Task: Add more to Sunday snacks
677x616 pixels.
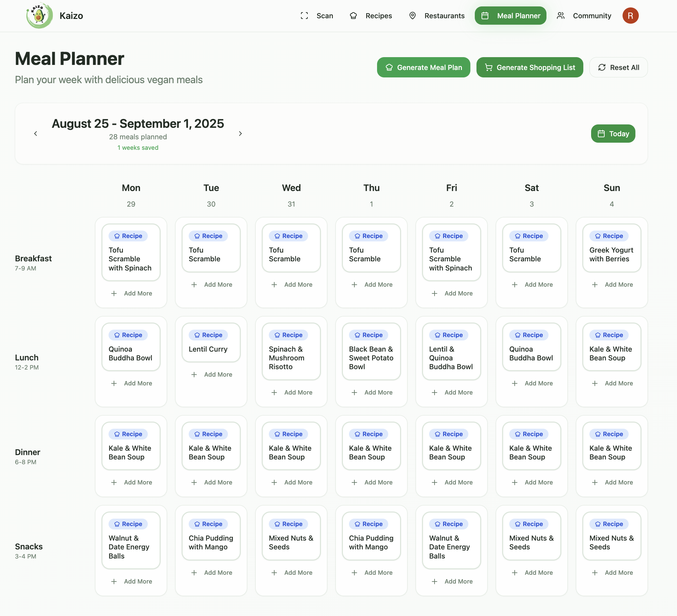Action: coord(612,572)
